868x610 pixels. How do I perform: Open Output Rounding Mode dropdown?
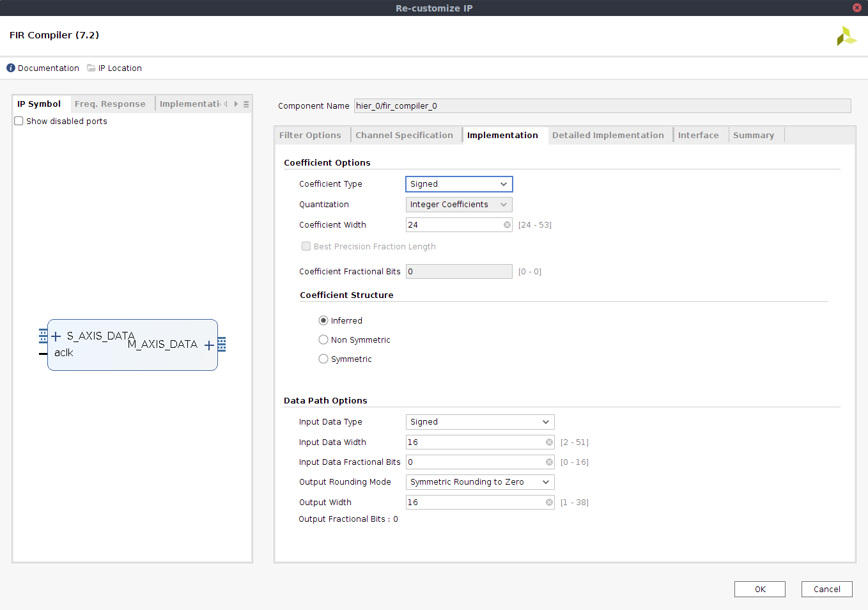(480, 482)
